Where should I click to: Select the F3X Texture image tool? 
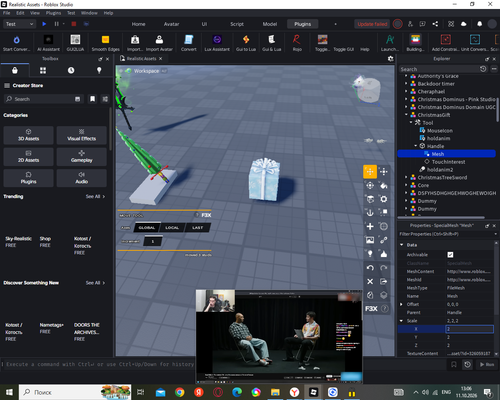point(370,240)
